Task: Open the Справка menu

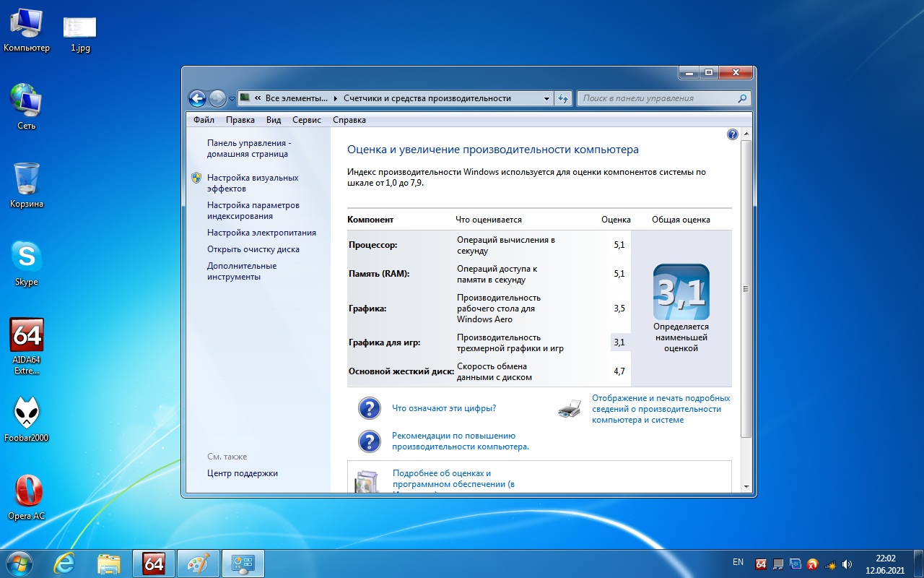Action: pos(349,120)
